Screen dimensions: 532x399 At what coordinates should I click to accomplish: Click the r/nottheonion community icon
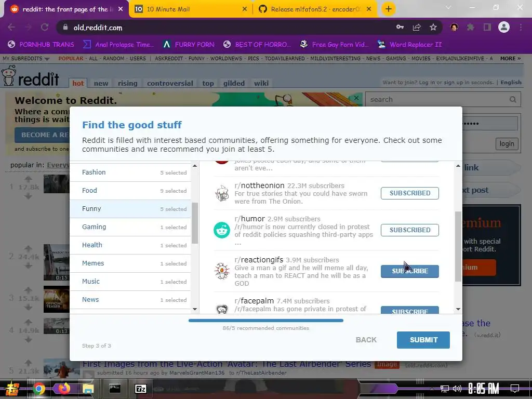click(222, 193)
